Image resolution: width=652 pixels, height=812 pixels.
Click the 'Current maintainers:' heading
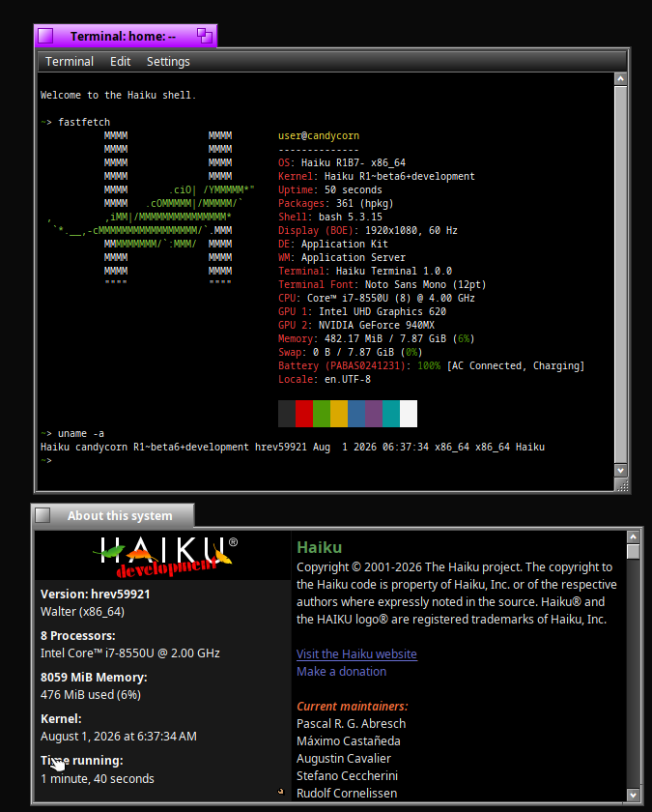[x=353, y=707]
